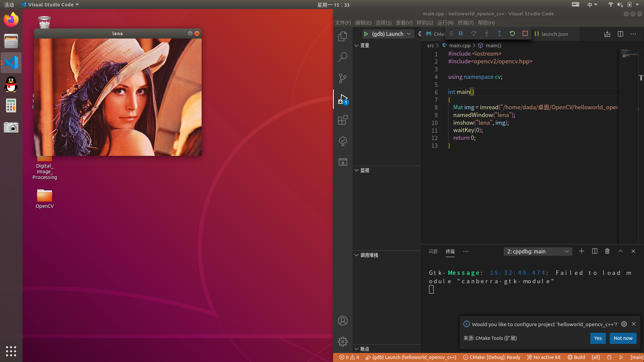Image resolution: width=644 pixels, height=362 pixels.
Task: Click the status bar Build button
Action: point(576,357)
